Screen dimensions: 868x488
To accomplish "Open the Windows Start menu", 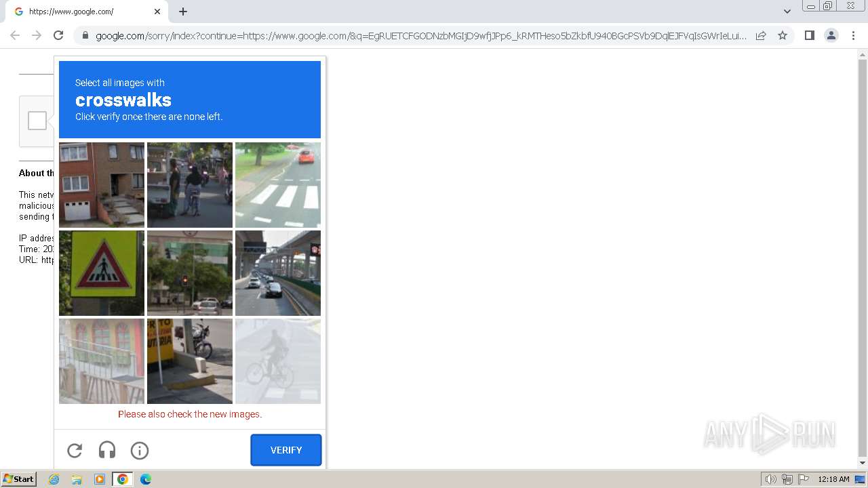I will (18, 479).
